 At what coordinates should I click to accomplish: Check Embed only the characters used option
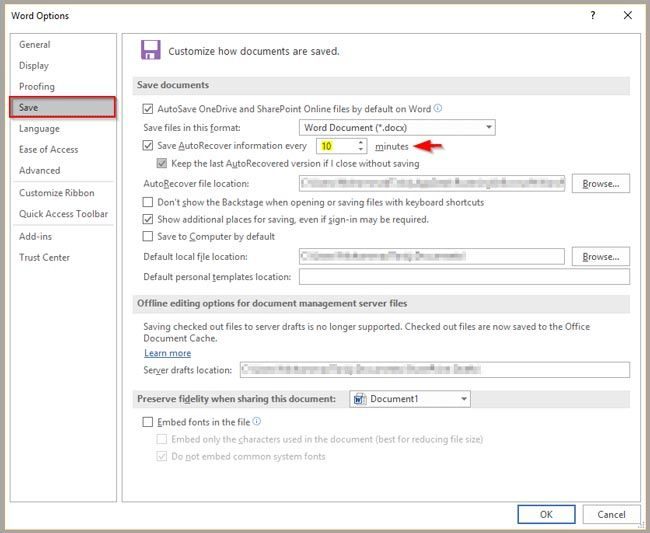[x=162, y=439]
